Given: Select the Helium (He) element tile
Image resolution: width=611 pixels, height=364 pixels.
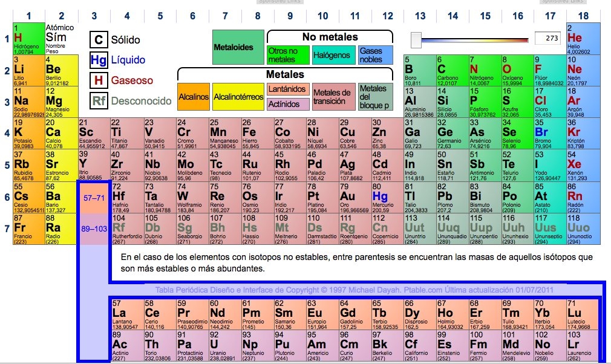Looking at the screenshot, I should [583, 39].
